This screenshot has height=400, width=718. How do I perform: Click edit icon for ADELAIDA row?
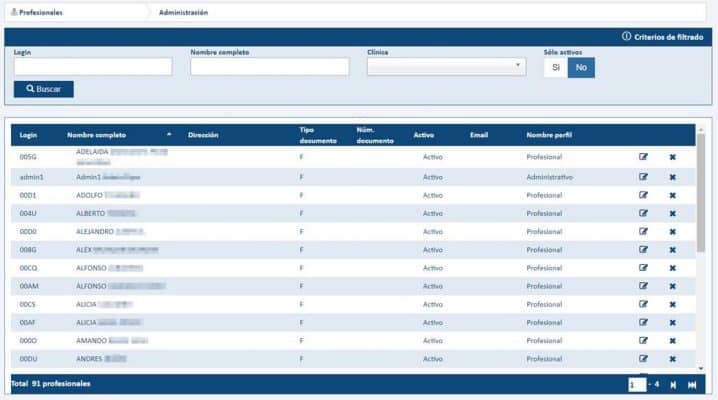(x=643, y=157)
